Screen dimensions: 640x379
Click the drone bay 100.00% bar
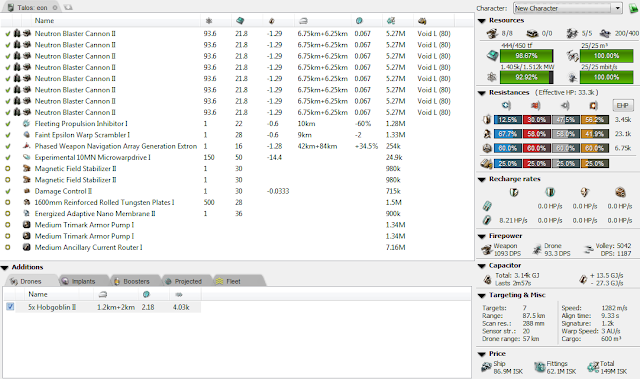coord(607,56)
